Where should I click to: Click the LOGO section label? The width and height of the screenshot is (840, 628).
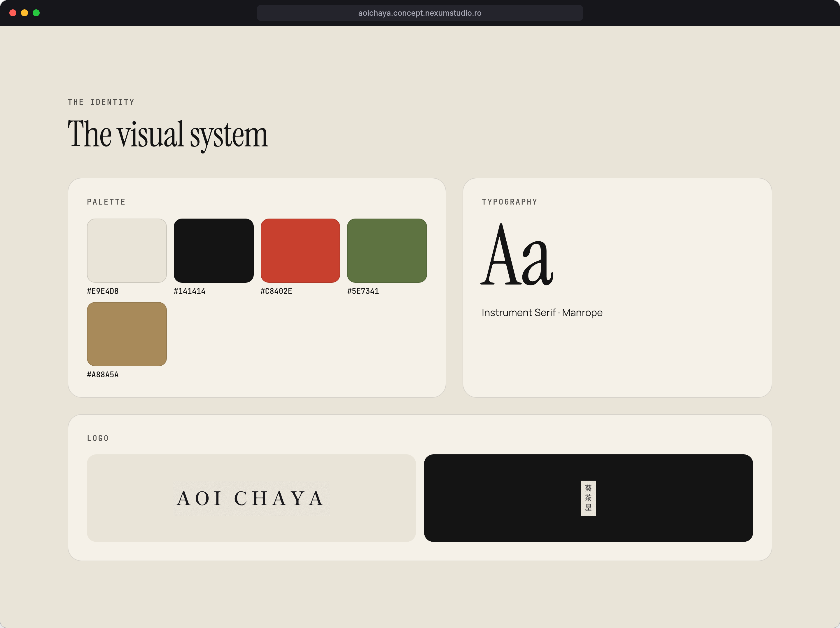pyautogui.click(x=98, y=438)
